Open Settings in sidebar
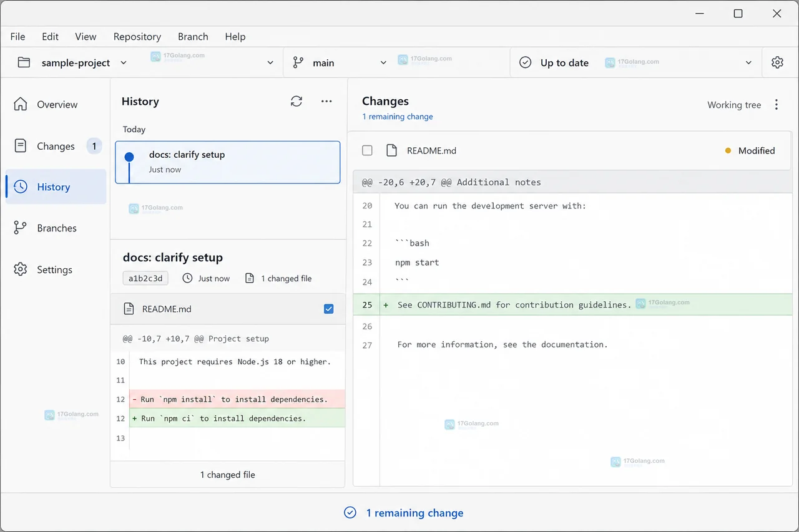Viewport: 799px width, 532px height. (56, 269)
